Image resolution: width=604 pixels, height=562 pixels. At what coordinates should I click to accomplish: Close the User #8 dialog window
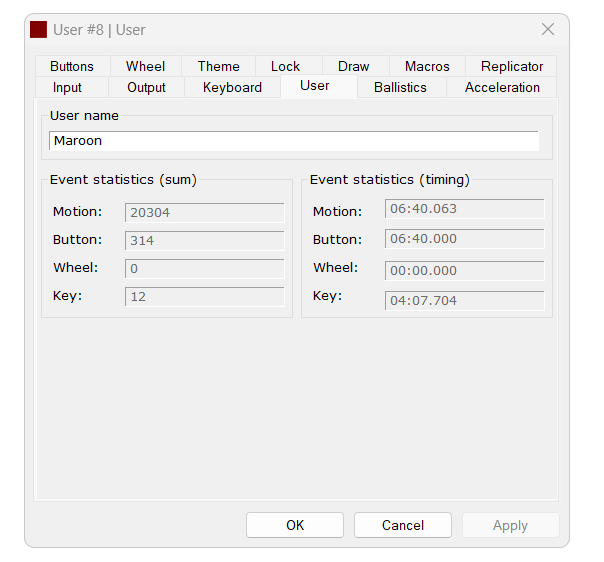coord(547,30)
